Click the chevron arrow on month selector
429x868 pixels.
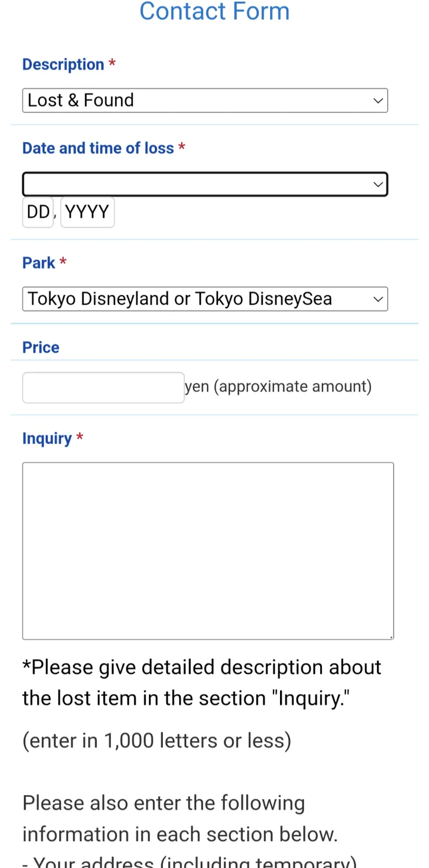378,184
